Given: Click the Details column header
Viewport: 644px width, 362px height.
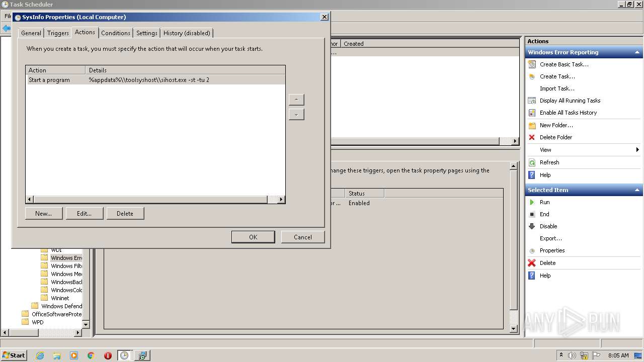Looking at the screenshot, I should (185, 70).
